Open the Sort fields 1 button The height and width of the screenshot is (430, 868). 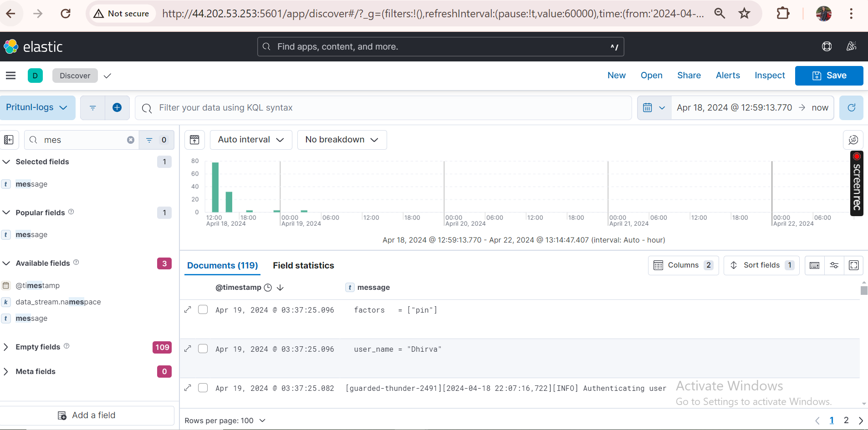tap(761, 265)
